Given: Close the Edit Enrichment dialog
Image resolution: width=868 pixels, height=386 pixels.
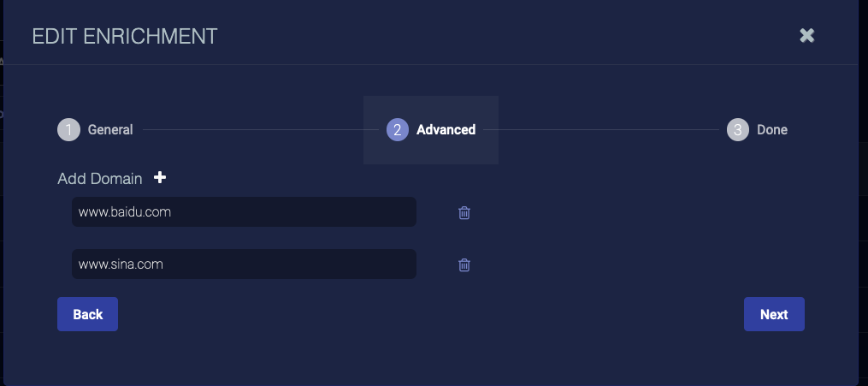Looking at the screenshot, I should pyautogui.click(x=806, y=35).
